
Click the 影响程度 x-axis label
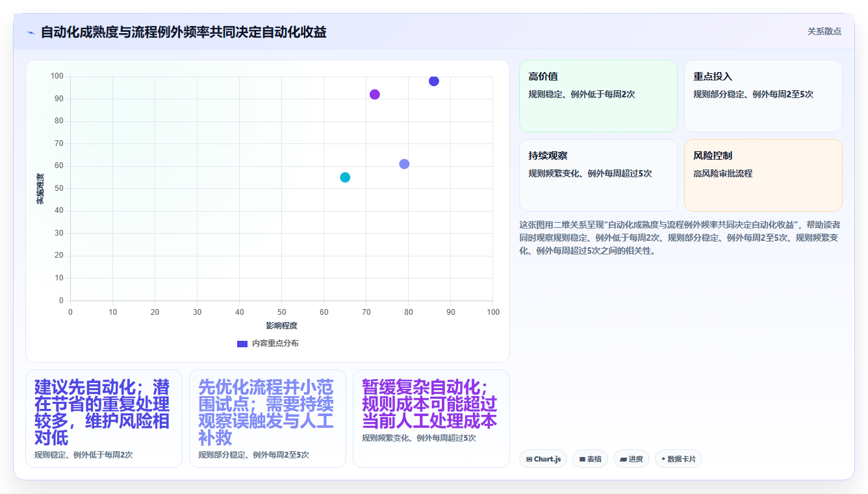[x=281, y=326]
